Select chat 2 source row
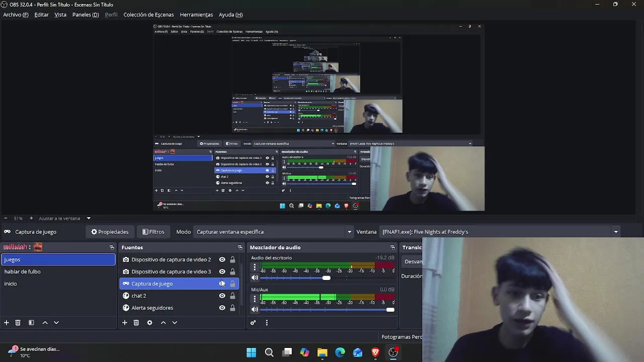Image resolution: width=644 pixels, height=362 pixels. [x=179, y=296]
